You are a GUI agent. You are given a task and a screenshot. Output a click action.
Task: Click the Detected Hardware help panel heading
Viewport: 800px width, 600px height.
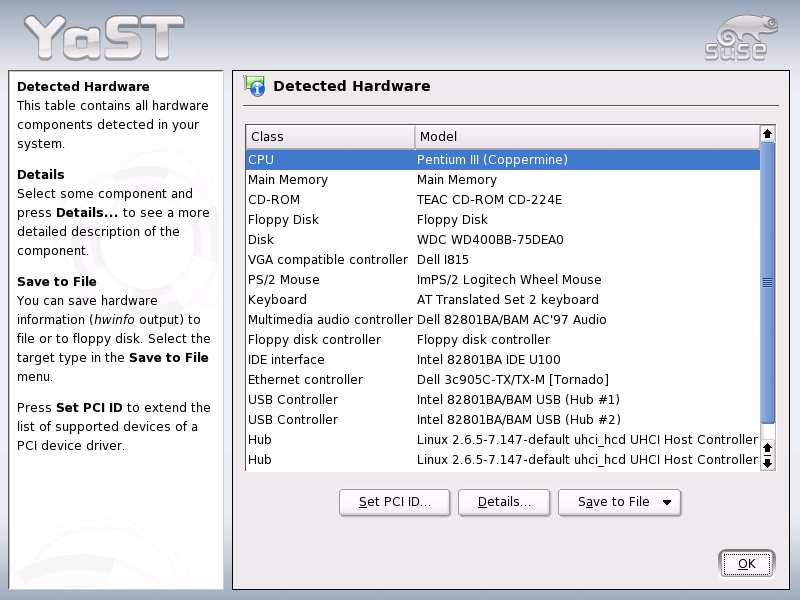tap(83, 86)
